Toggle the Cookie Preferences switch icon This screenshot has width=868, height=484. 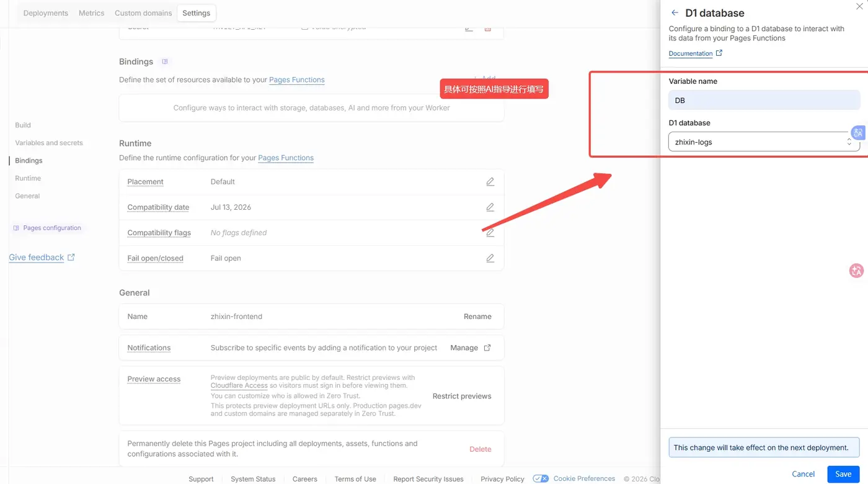[x=541, y=478]
